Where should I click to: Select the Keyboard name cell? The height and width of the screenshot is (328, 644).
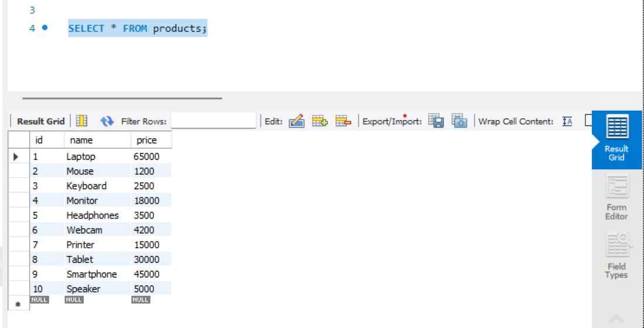point(97,186)
